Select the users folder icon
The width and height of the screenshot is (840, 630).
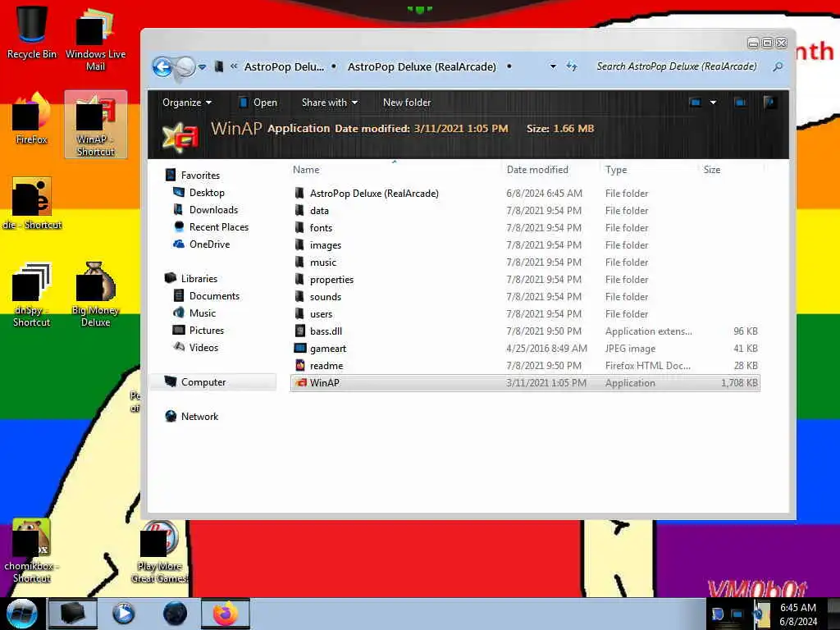click(x=300, y=313)
